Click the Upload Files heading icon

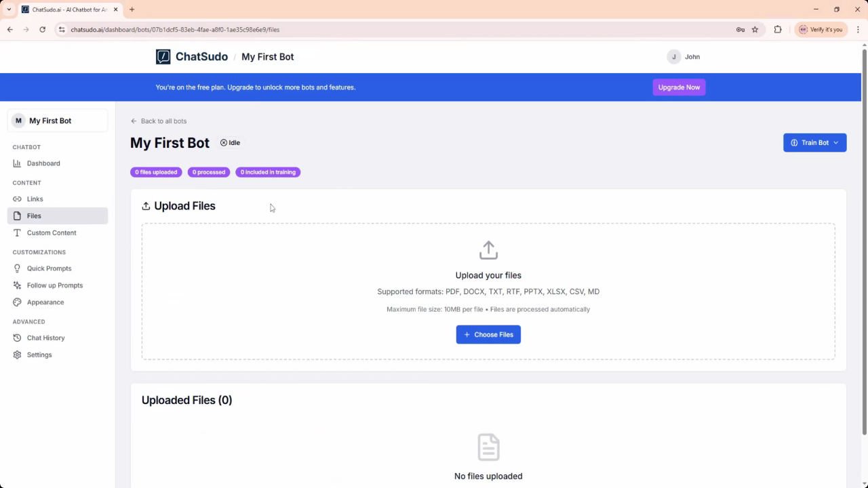pyautogui.click(x=146, y=206)
